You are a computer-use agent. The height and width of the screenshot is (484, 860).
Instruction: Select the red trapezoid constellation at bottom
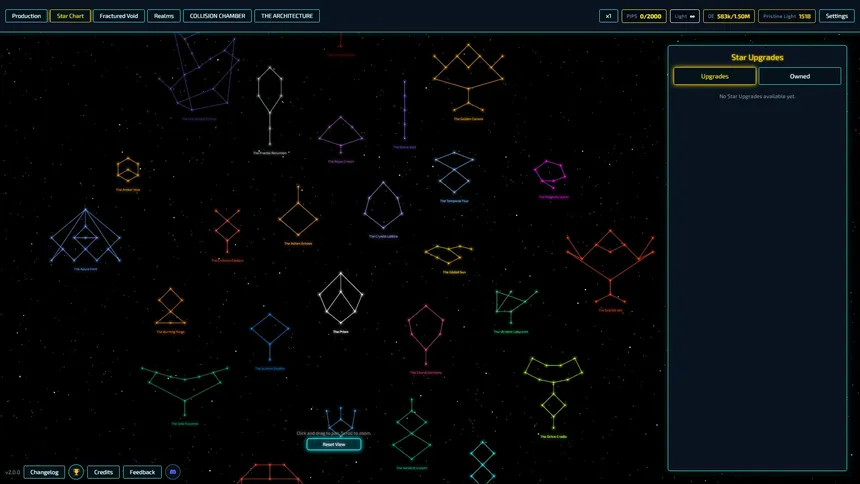coord(270,474)
